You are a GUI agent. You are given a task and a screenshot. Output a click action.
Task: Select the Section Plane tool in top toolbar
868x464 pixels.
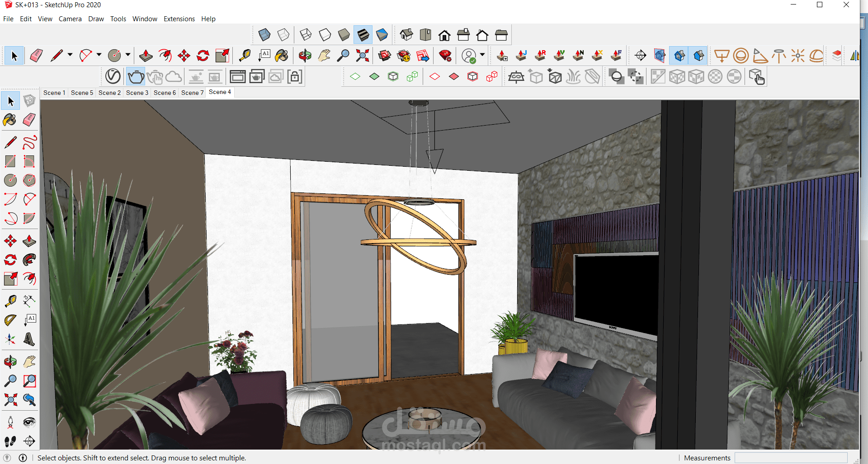click(x=641, y=56)
